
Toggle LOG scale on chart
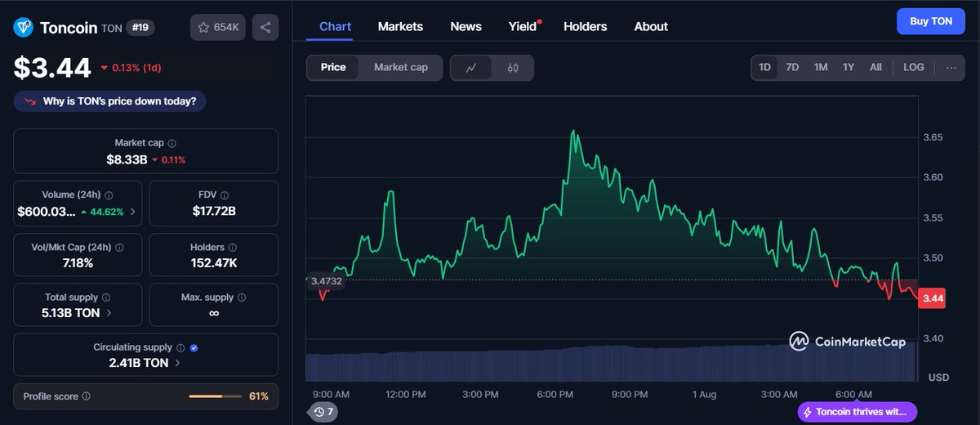point(914,67)
